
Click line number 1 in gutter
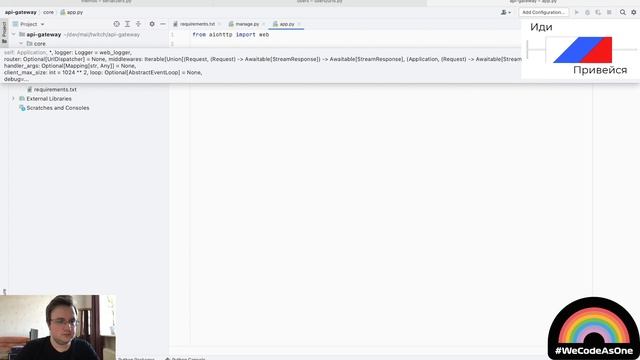pos(172,35)
